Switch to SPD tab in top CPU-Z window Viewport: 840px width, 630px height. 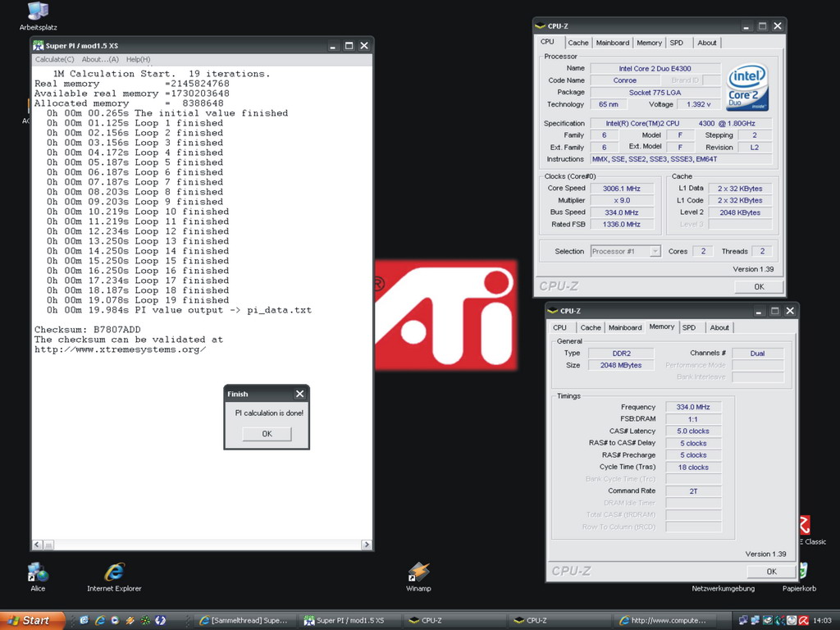pyautogui.click(x=677, y=43)
